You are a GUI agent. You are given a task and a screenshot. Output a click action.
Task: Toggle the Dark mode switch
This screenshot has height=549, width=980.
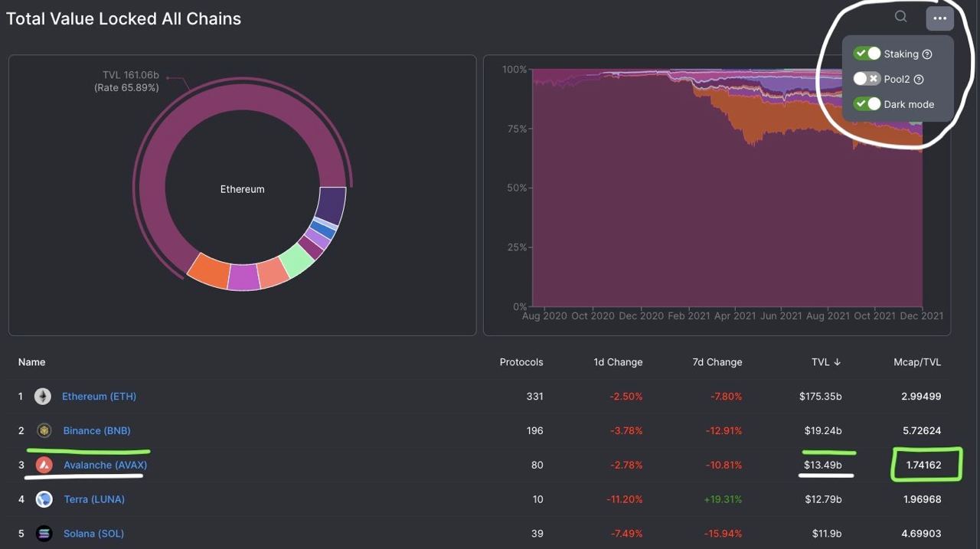click(867, 104)
